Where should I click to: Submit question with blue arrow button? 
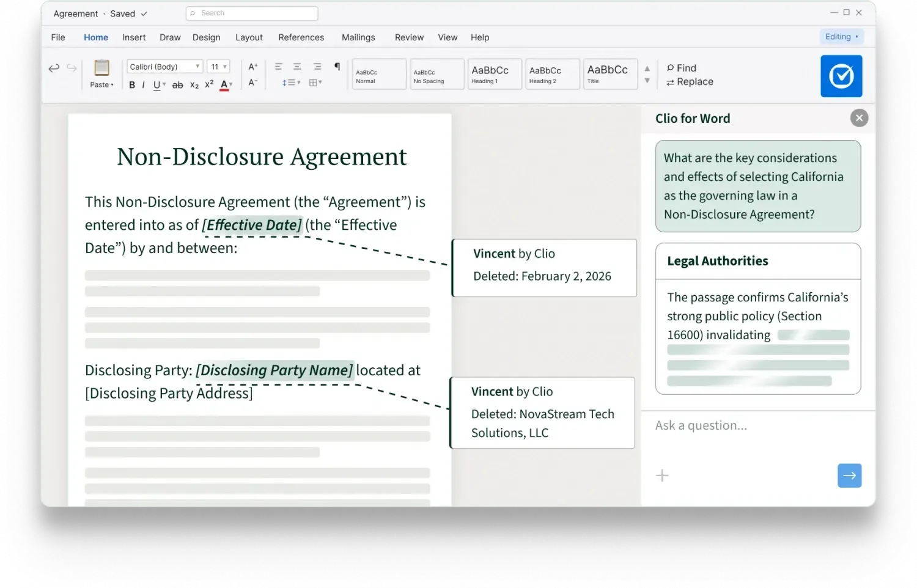point(849,476)
